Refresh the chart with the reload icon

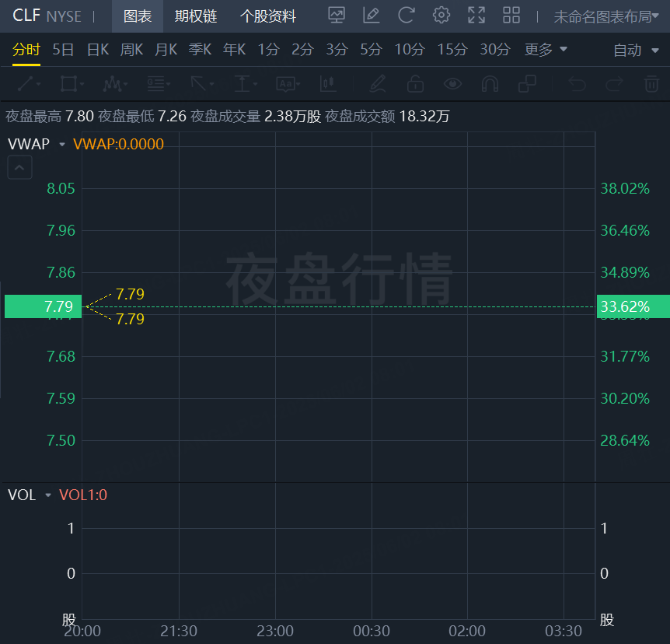coord(406,16)
